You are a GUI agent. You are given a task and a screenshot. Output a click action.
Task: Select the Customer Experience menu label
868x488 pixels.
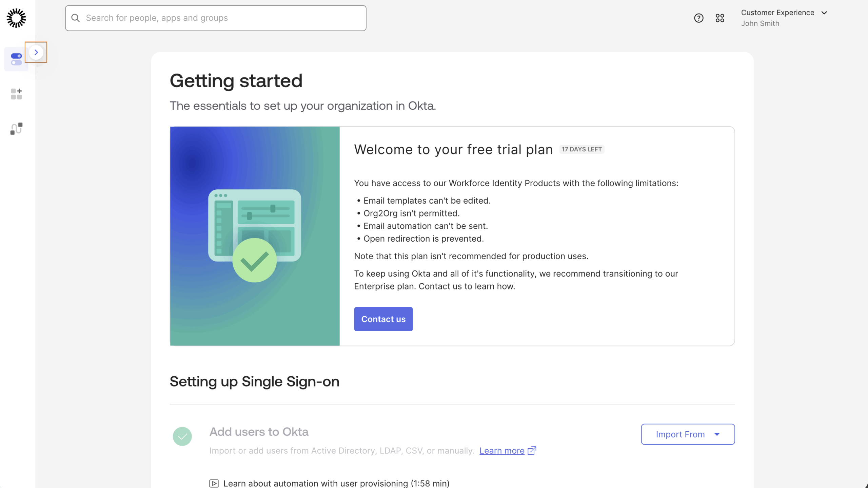tap(778, 13)
